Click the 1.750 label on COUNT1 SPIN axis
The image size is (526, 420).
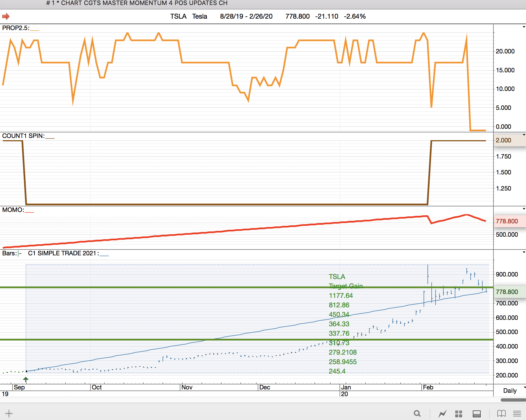click(x=503, y=156)
